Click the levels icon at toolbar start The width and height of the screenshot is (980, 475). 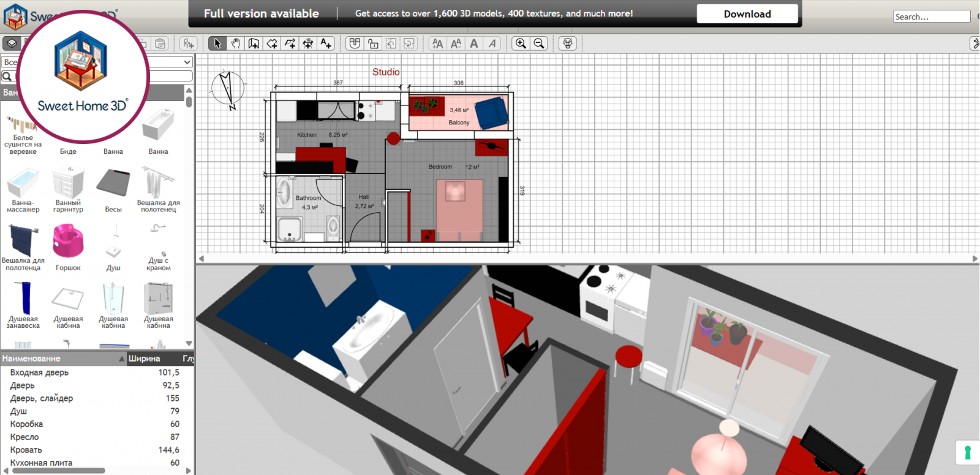point(12,44)
